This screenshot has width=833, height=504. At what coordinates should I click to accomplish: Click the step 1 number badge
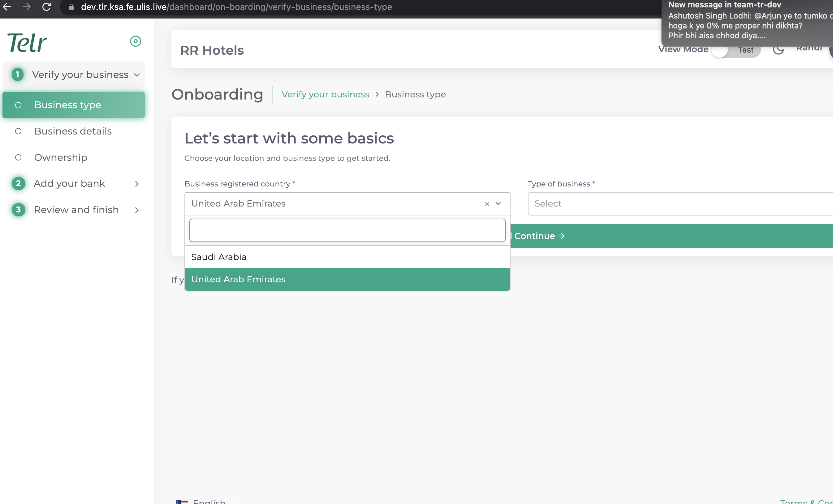coord(18,74)
